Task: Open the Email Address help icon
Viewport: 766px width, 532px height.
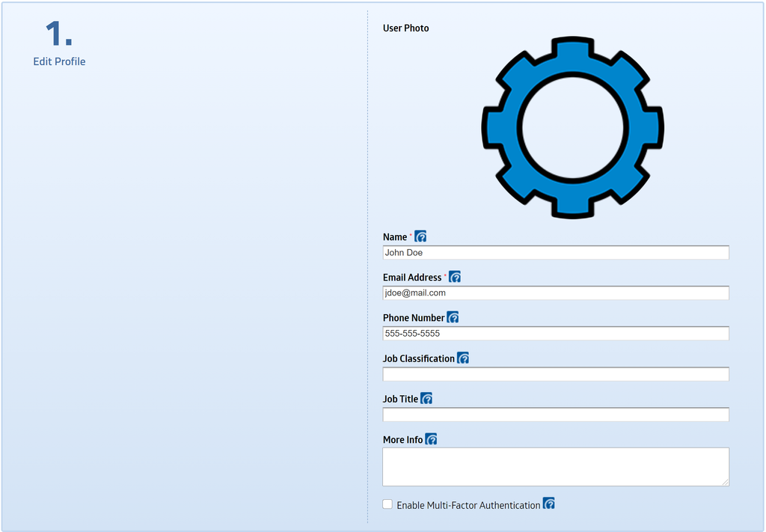Action: click(455, 277)
